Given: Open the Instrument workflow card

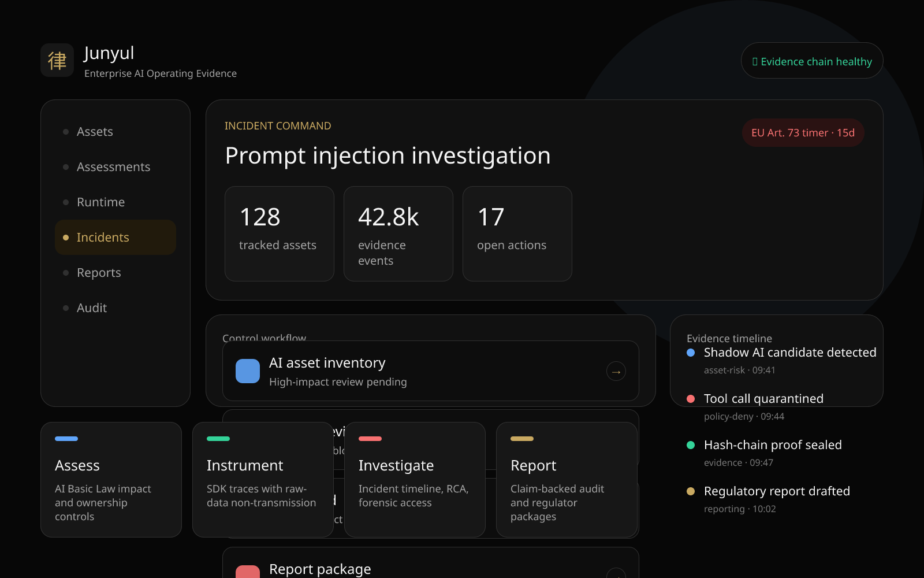Looking at the screenshot, I should [x=263, y=480].
